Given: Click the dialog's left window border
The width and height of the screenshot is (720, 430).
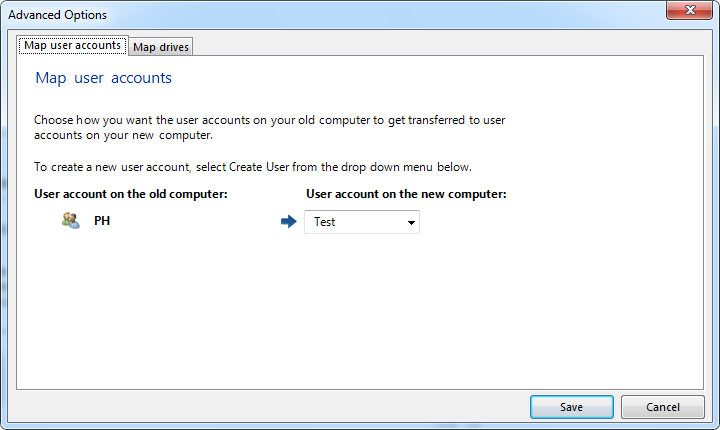Looking at the screenshot, I should [x=4, y=230].
